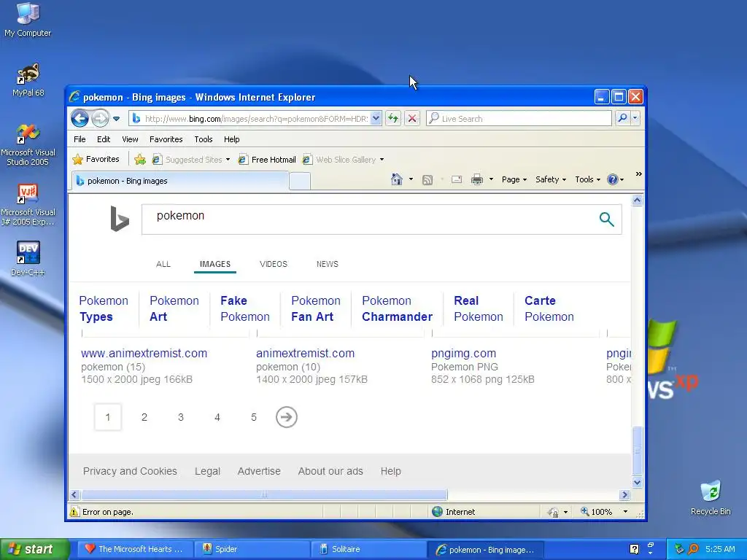Click the Refresh icon beside address bar

pos(393,118)
